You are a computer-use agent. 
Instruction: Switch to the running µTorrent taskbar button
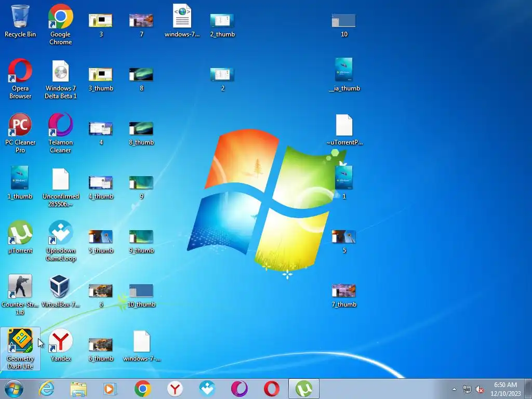click(303, 389)
